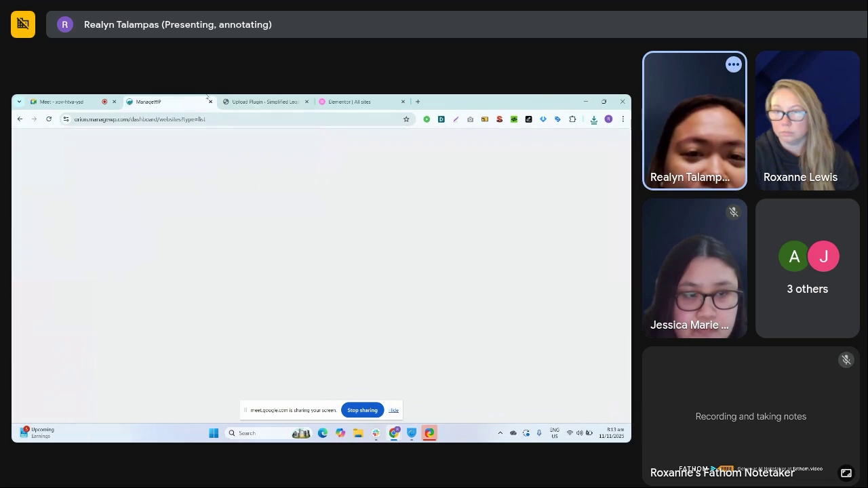Close the Elementor All sites tab
Screen dimensions: 868x488
point(403,102)
